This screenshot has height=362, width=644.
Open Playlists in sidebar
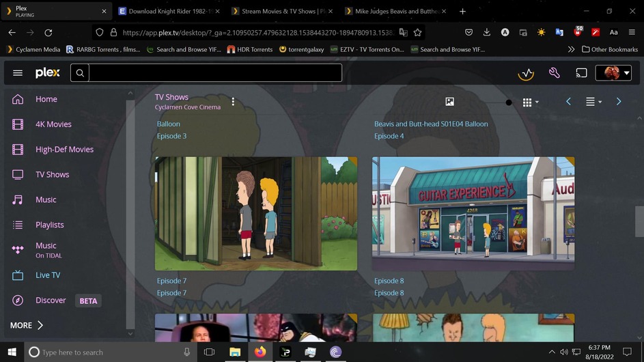point(49,225)
